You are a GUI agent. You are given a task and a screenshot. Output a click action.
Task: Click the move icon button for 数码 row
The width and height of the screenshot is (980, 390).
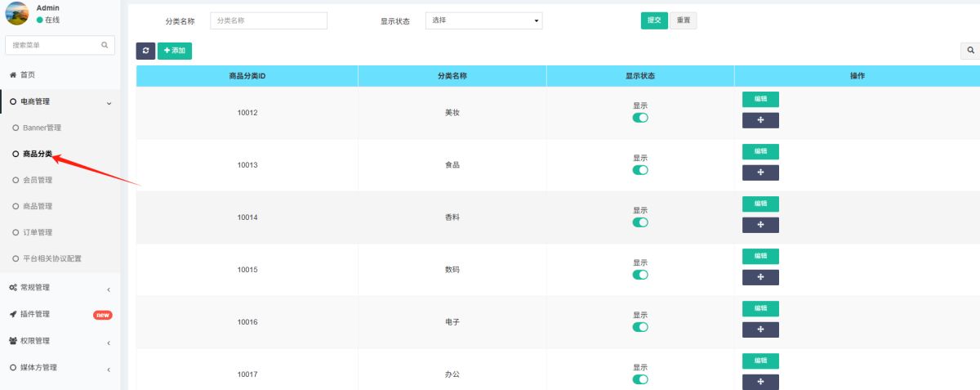click(760, 277)
